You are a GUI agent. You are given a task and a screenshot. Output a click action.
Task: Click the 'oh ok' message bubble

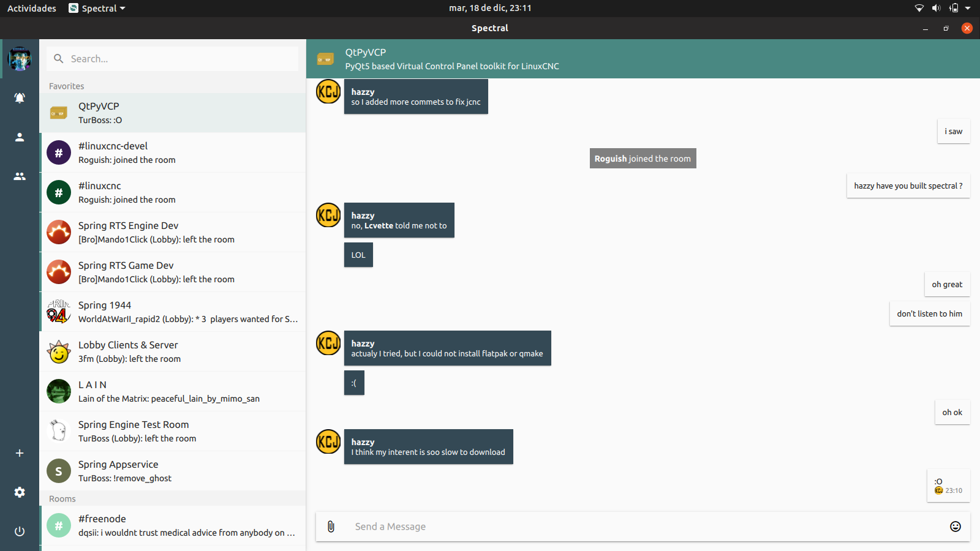tap(952, 412)
